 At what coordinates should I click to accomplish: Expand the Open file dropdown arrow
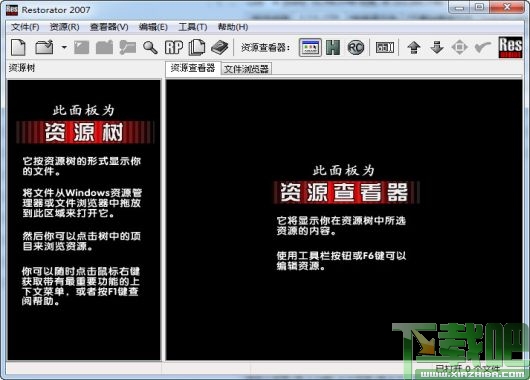64,47
